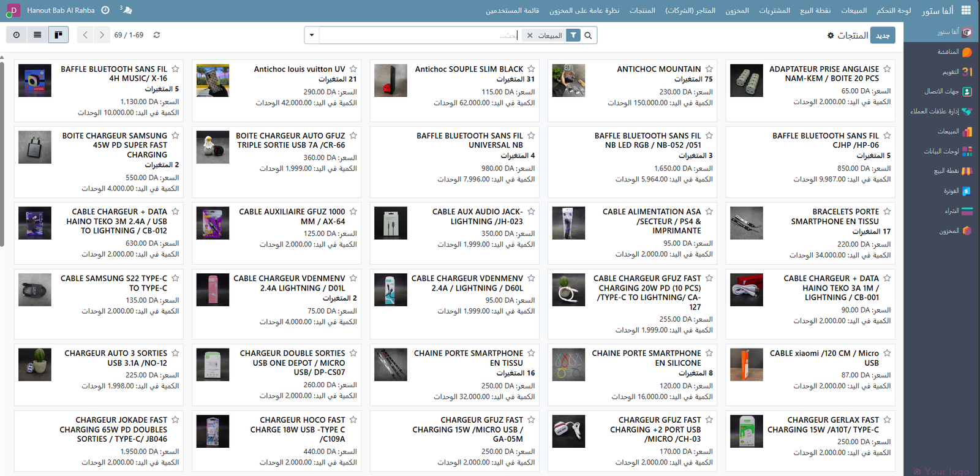Open the Hanout Bab Al Rahba company switcher

tap(61, 10)
